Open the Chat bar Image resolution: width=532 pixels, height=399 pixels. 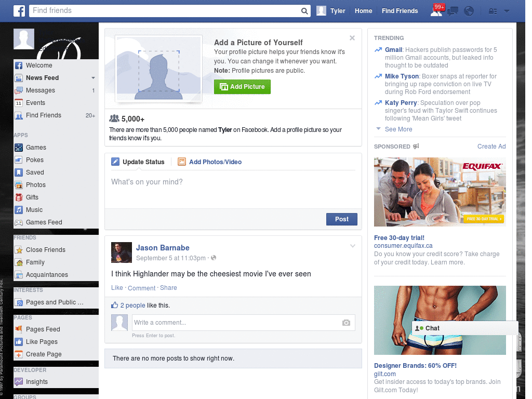(465, 328)
